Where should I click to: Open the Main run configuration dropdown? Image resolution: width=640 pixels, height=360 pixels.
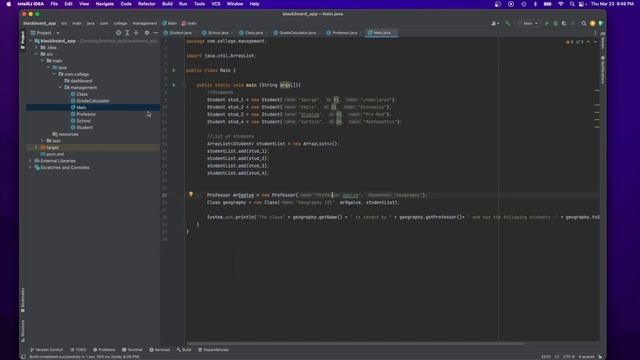[x=528, y=23]
